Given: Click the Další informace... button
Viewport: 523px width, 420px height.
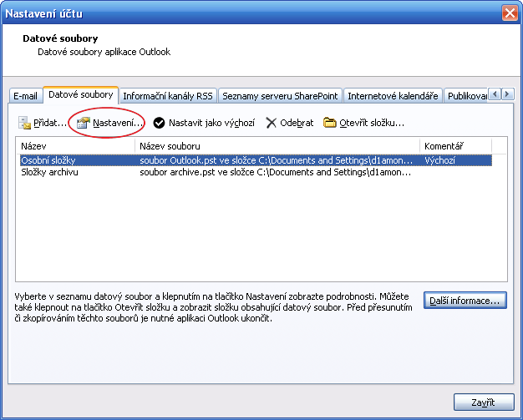Looking at the screenshot, I should [x=465, y=301].
